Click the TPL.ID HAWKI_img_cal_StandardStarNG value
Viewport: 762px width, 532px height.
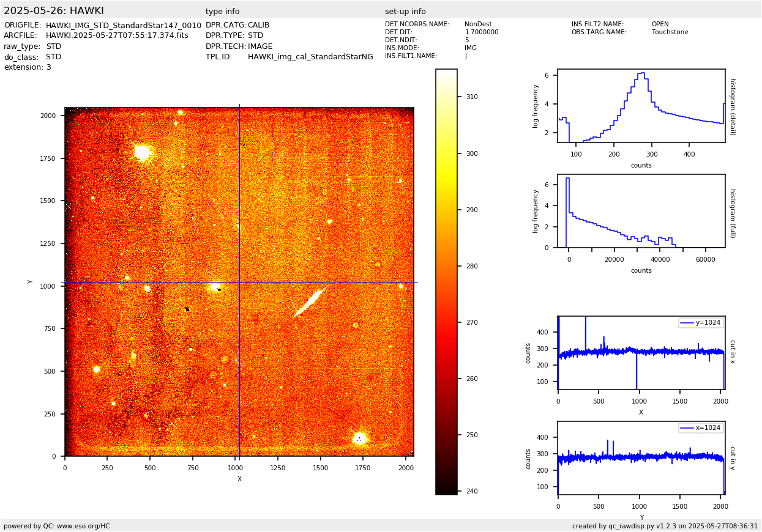[310, 57]
